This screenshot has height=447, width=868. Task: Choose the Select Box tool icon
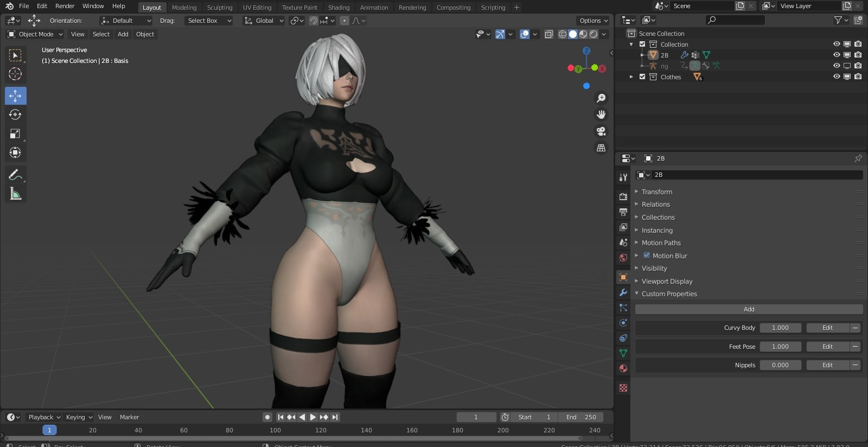[x=15, y=55]
